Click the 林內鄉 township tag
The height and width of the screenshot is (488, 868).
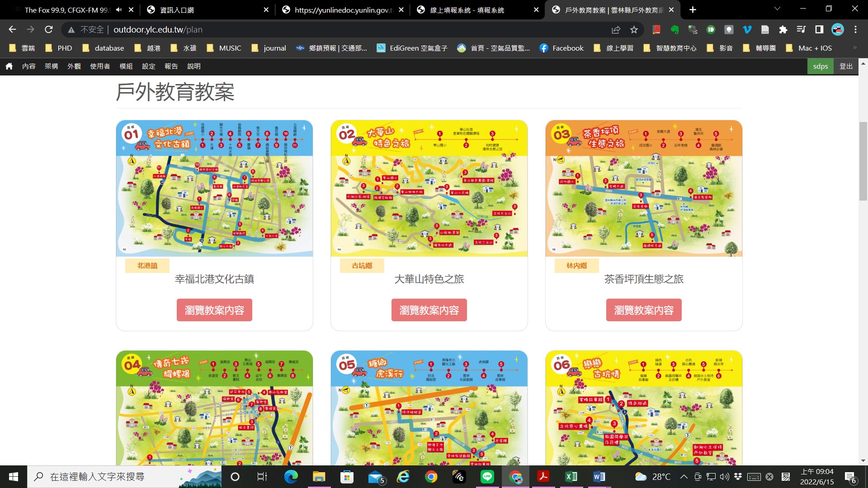coord(577,266)
